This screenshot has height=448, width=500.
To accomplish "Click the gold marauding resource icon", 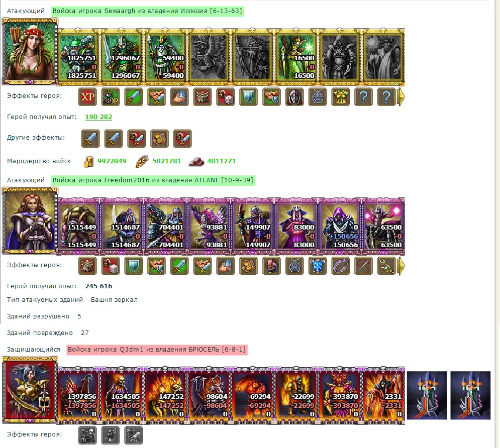I will [x=88, y=162].
